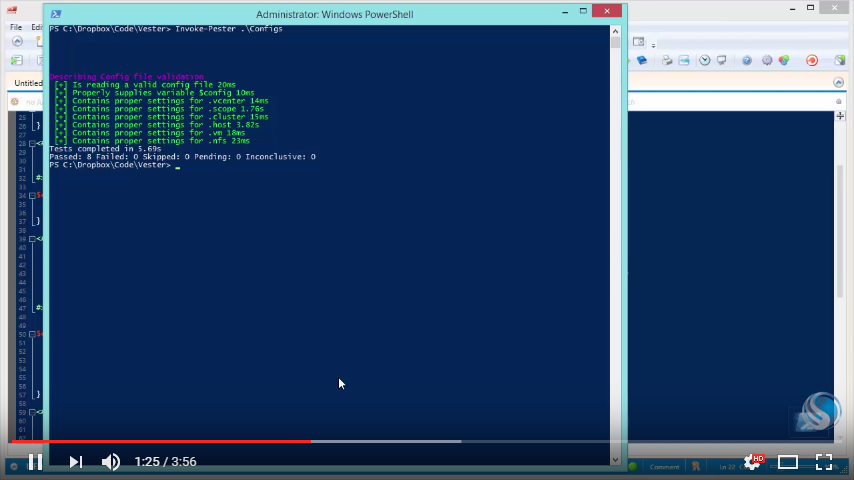Click the printer icon in editor toolbar
The width and height of the screenshot is (854, 480).
pyautogui.click(x=667, y=60)
